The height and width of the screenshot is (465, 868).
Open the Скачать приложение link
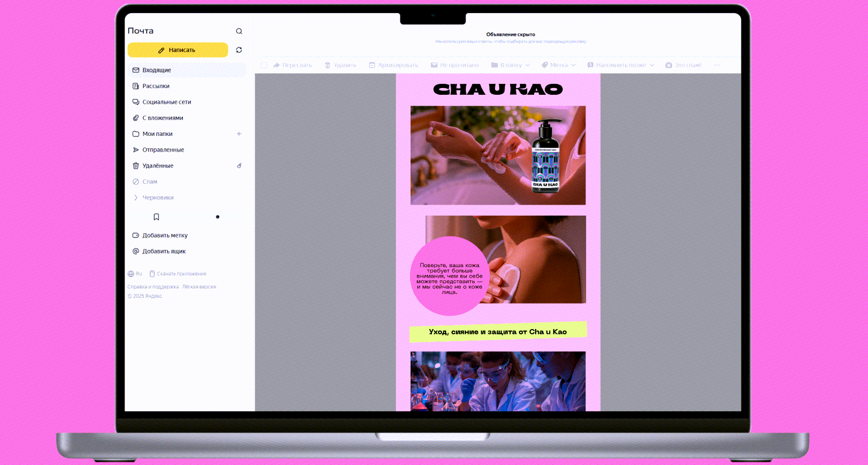coord(178,274)
